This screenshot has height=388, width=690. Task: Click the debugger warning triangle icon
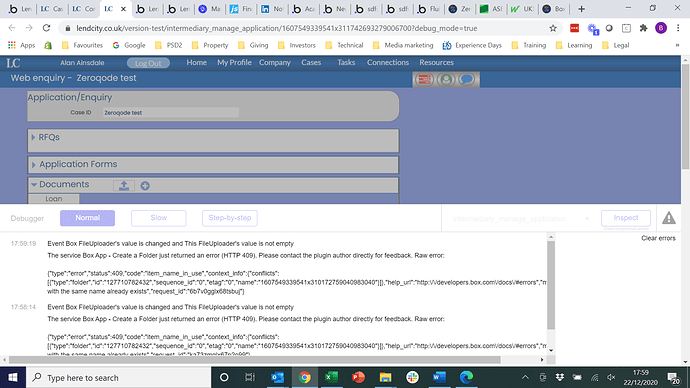pyautogui.click(x=668, y=218)
